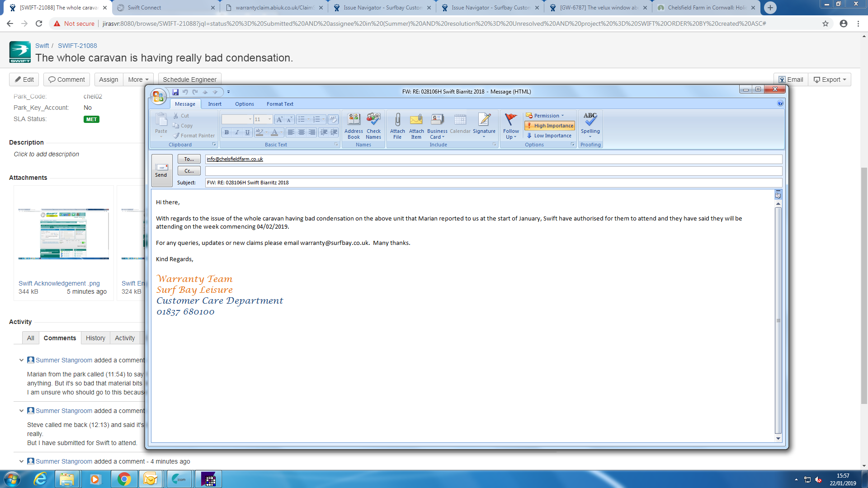This screenshot has width=868, height=488.
Task: Open the History tab in Activity
Action: tap(95, 338)
